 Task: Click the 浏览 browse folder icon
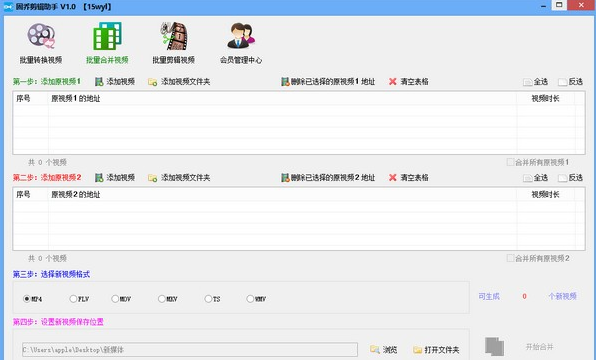(375, 349)
